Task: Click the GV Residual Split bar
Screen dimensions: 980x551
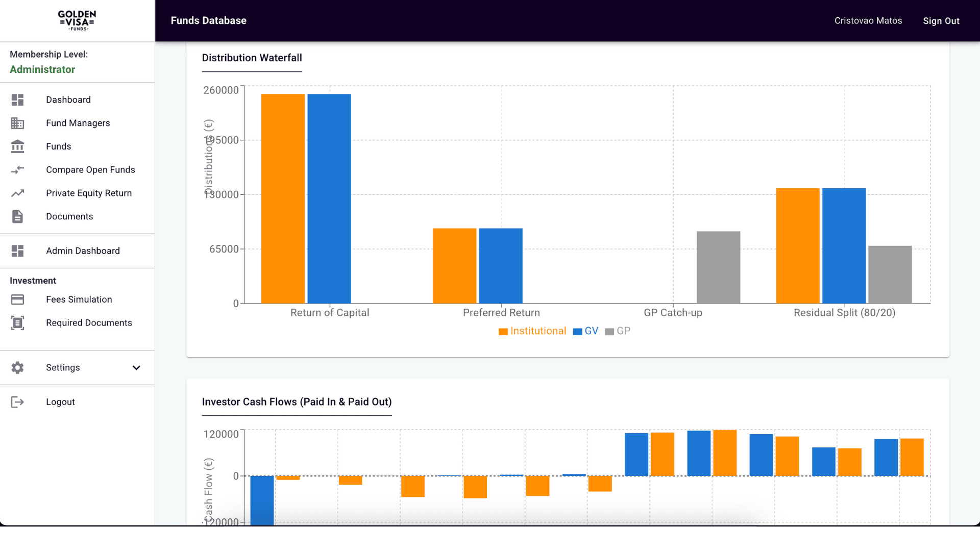Action: tap(844, 246)
